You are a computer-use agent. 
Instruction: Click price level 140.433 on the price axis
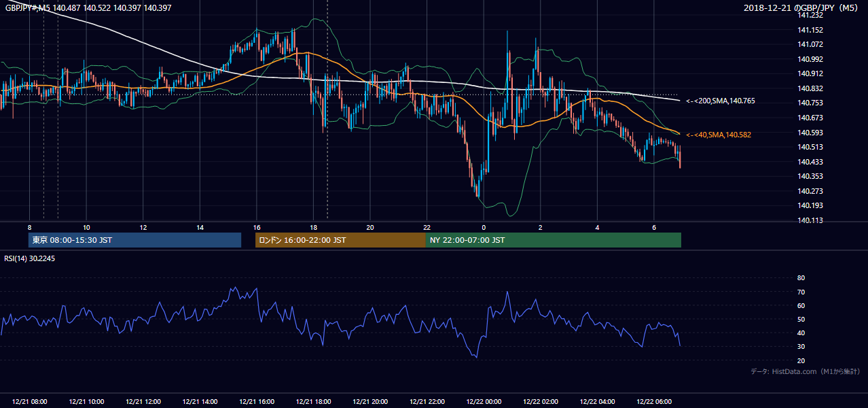(810, 162)
